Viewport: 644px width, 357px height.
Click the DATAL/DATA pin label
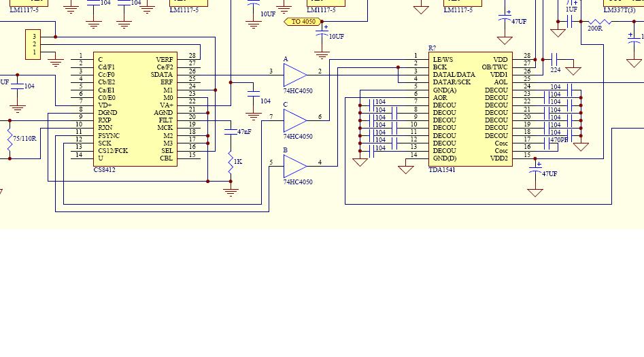(454, 75)
